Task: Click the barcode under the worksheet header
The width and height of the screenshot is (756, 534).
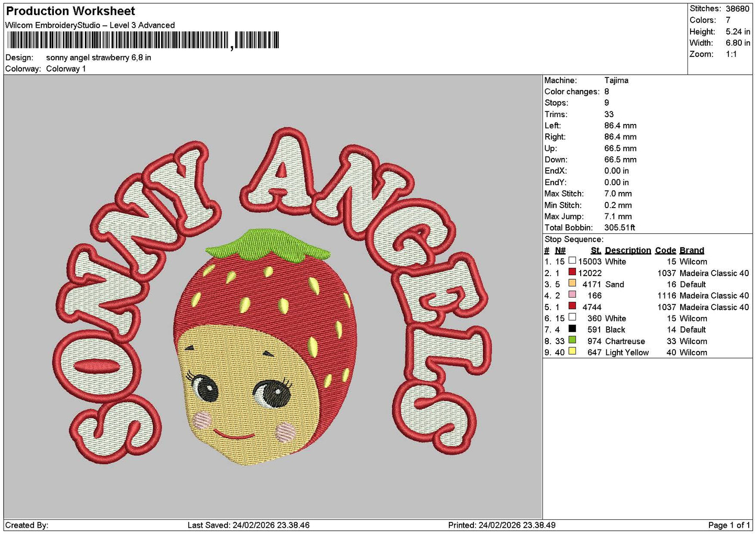Action: 142,40
